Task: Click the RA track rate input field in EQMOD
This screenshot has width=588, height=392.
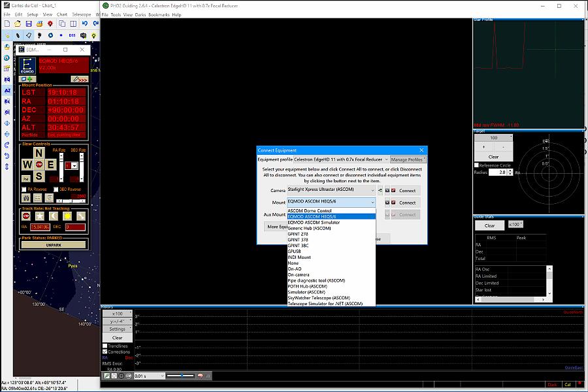Action: [40, 227]
